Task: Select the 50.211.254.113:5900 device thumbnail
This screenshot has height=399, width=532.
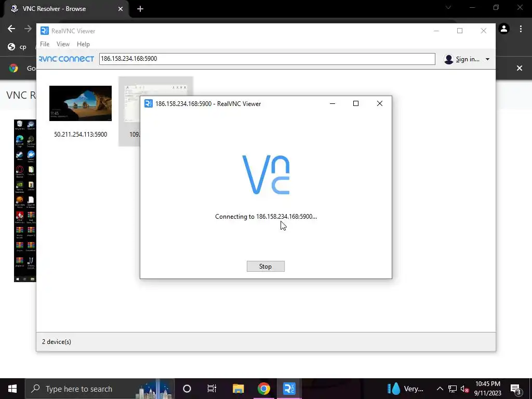Action: 81,103
